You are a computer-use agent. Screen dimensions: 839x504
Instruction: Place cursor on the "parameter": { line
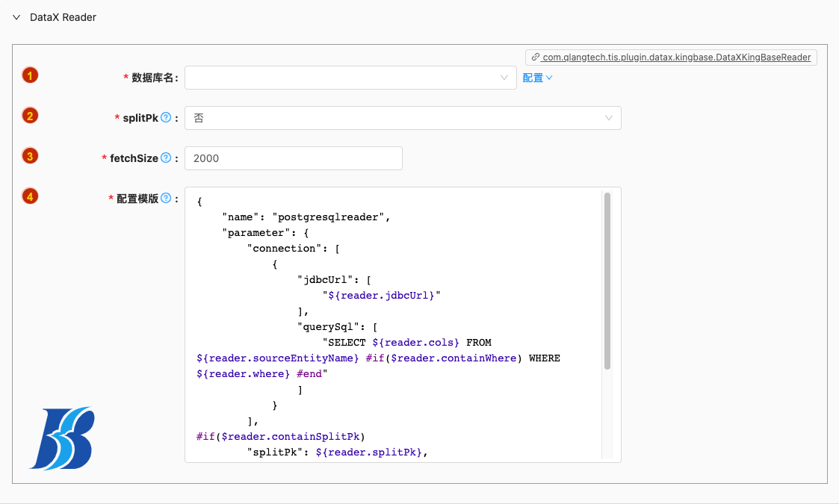[x=265, y=233]
